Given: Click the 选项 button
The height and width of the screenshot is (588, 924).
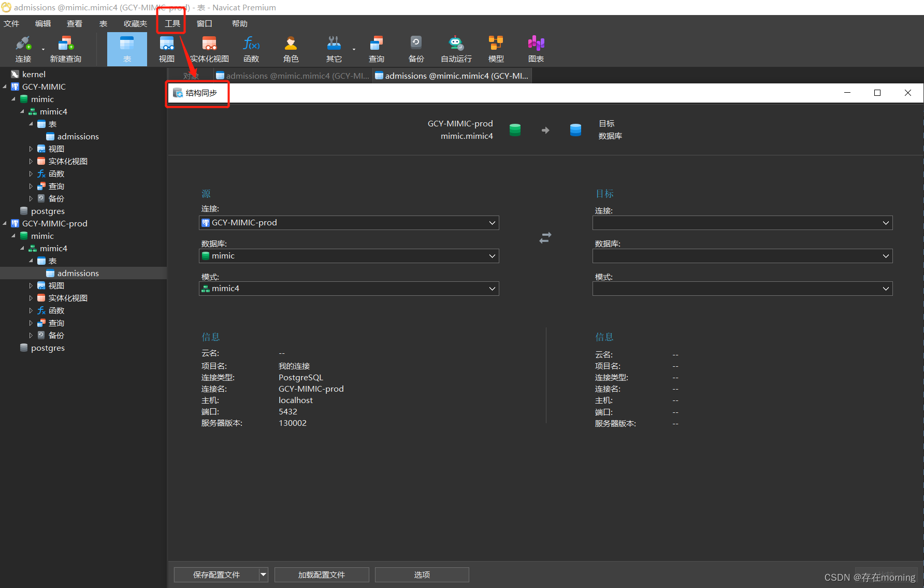Looking at the screenshot, I should click(422, 575).
